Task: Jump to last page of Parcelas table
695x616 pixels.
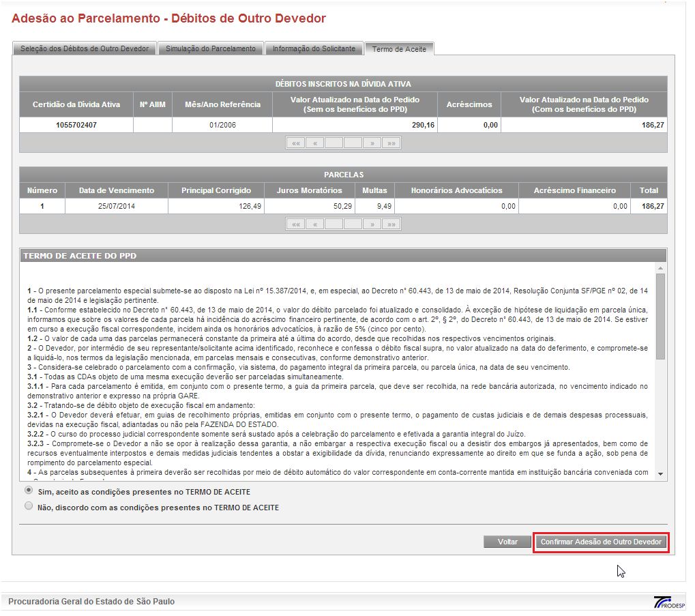Action: click(391, 224)
